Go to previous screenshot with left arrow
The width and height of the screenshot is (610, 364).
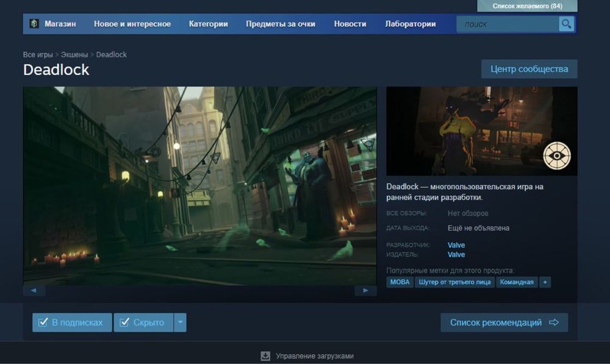coord(34,290)
